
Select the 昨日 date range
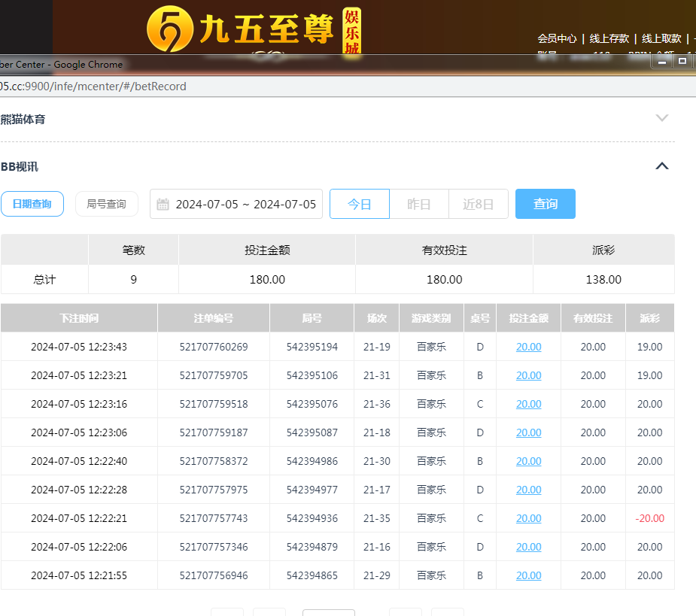[x=419, y=204]
